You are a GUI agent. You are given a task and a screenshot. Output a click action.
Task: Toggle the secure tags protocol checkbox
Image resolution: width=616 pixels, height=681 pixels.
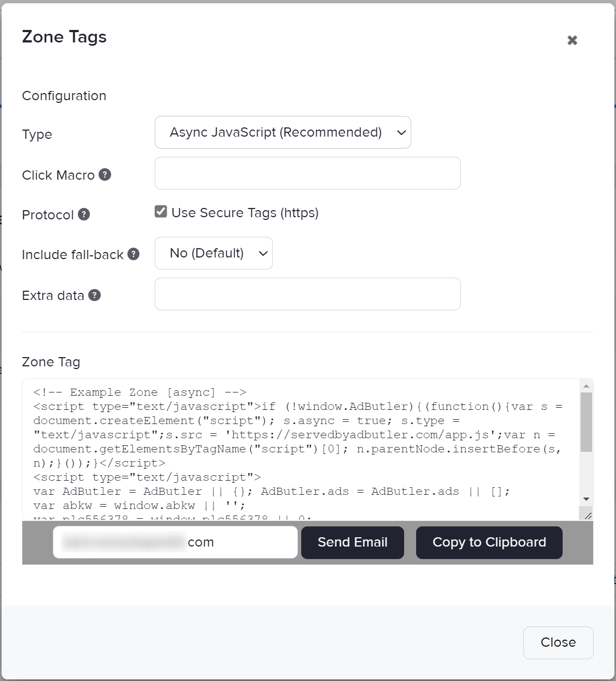160,211
